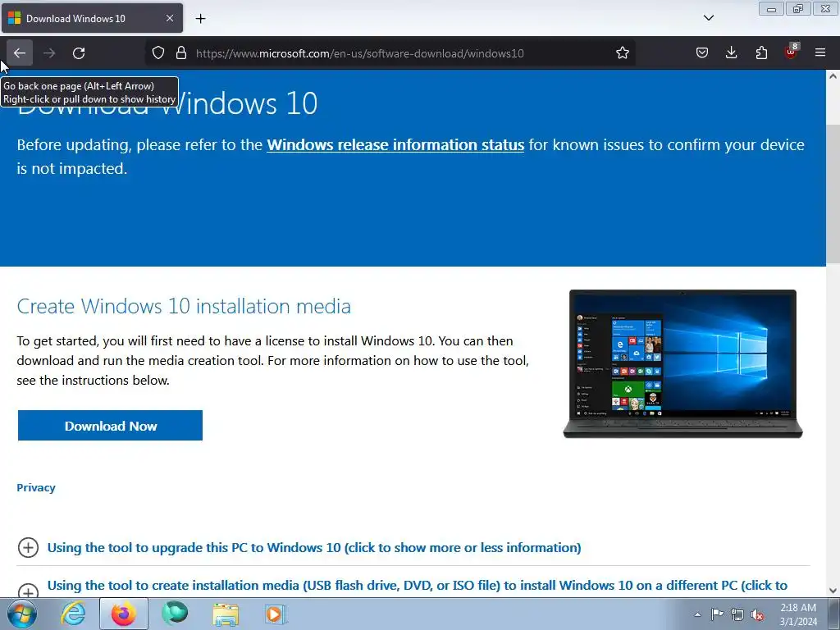Click the forward navigation arrow
The height and width of the screenshot is (630, 840).
(x=49, y=53)
